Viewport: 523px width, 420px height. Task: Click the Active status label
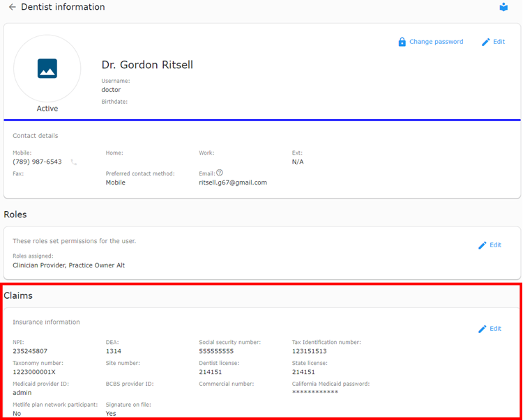(x=47, y=109)
